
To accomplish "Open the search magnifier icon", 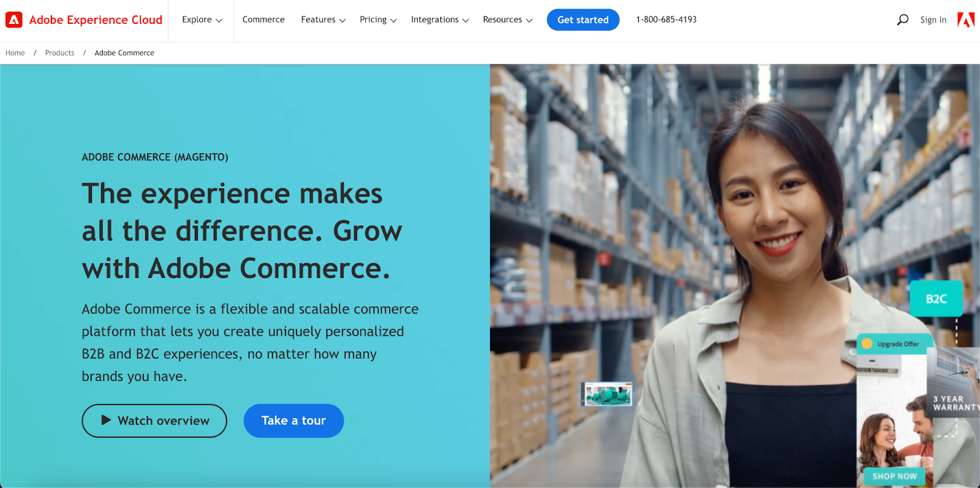I will pyautogui.click(x=902, y=20).
